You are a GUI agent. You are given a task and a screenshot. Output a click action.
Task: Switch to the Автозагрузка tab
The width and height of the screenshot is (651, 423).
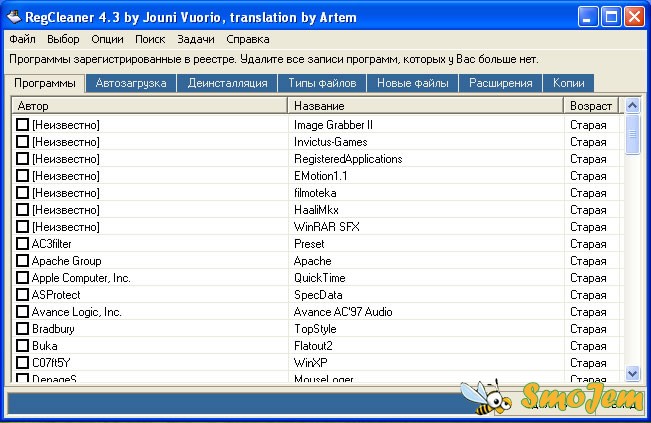tap(131, 83)
